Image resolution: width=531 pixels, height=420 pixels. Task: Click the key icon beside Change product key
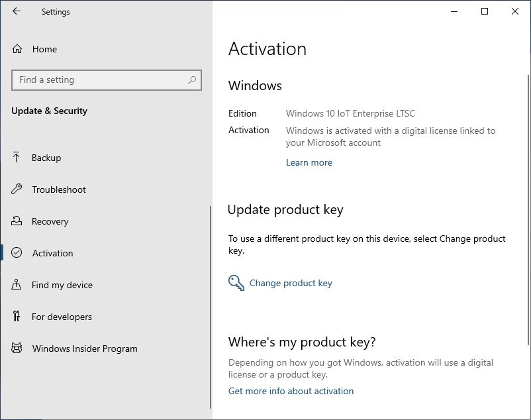[x=236, y=283]
